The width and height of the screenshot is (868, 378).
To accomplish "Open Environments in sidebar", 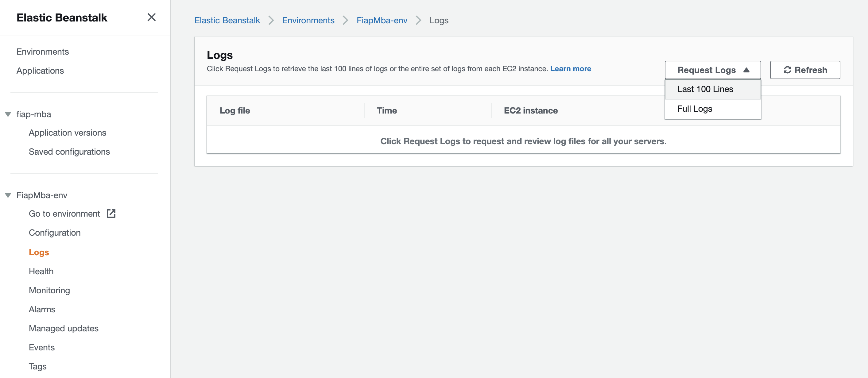I will pos(42,52).
